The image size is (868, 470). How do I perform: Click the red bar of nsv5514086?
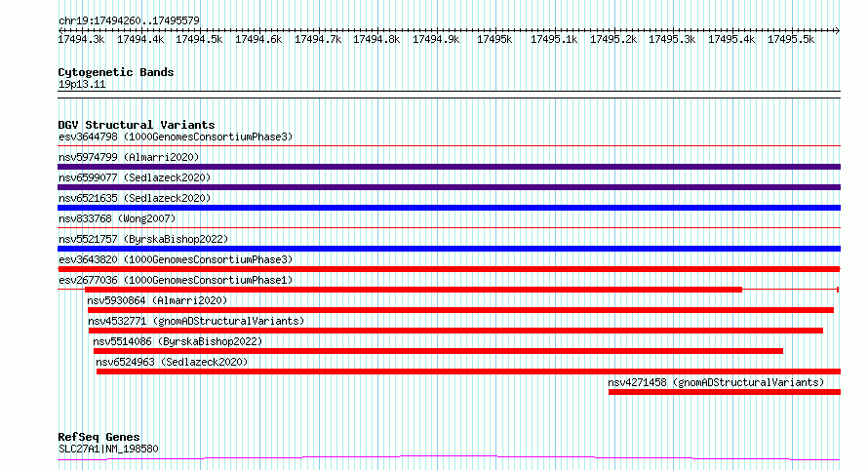coord(439,351)
